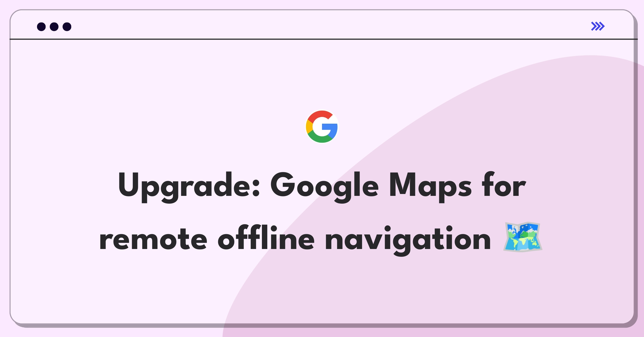Image resolution: width=644 pixels, height=337 pixels.
Task: Click the middle dot indicator
Action: pyautogui.click(x=54, y=26)
